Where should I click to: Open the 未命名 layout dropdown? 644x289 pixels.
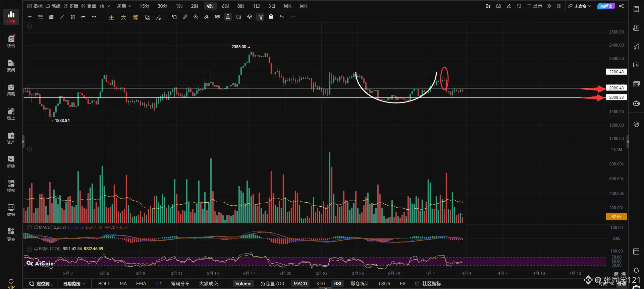pyautogui.click(x=579, y=6)
